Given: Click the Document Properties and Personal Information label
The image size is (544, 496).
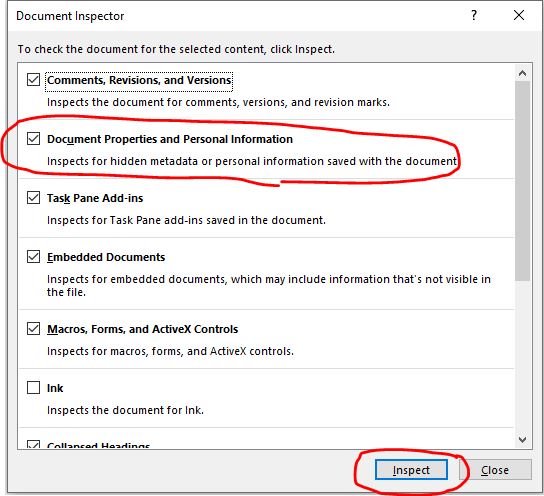Looking at the screenshot, I should 170,139.
